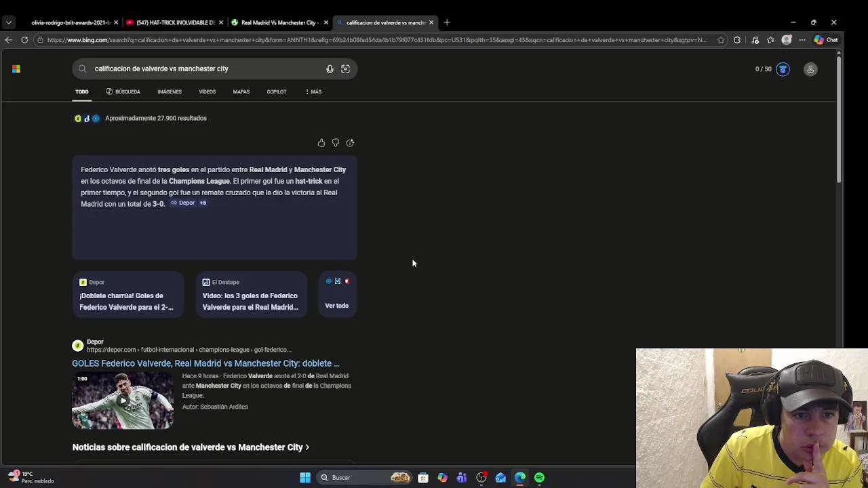
Task: Click the share icon above the answer
Action: tap(350, 143)
